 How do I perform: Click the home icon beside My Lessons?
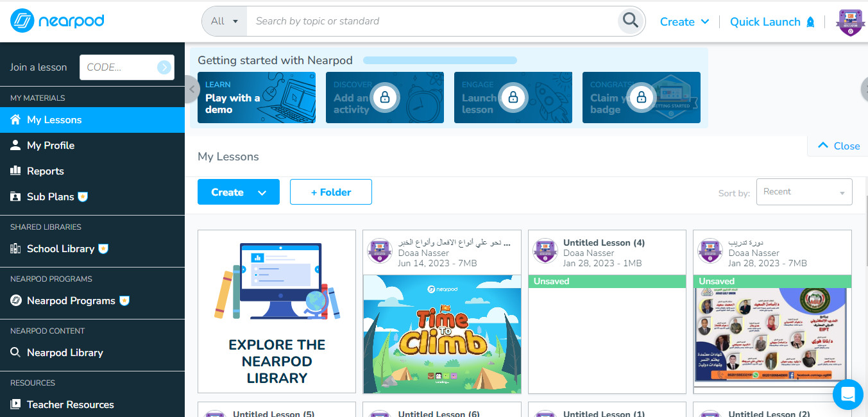15,120
